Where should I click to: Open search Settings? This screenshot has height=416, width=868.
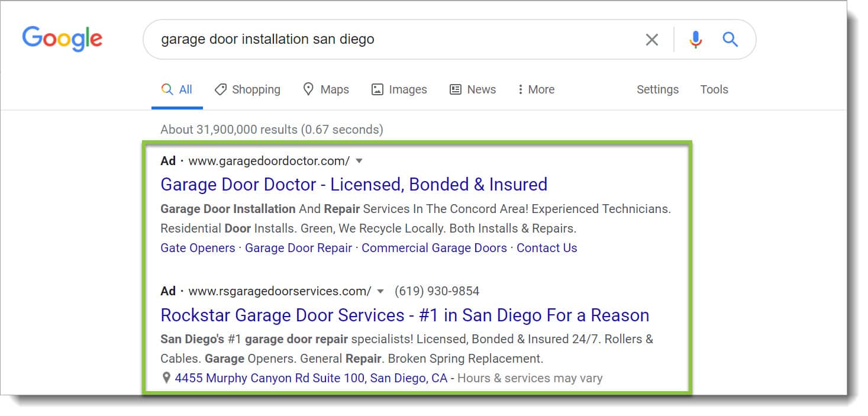(x=657, y=89)
